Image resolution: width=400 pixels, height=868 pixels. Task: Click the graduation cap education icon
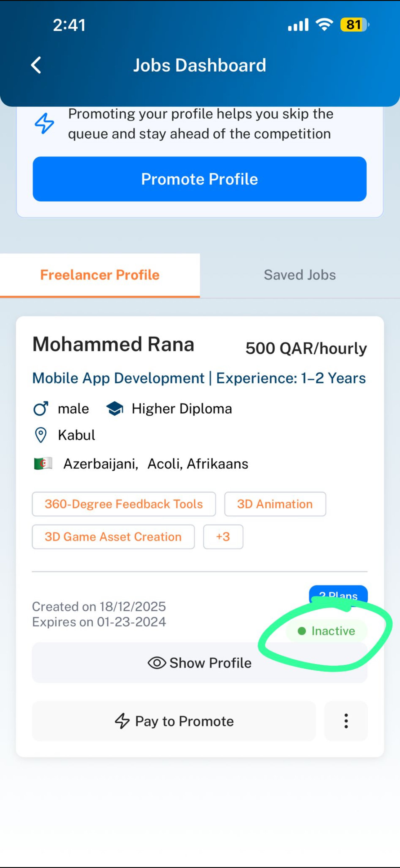pos(114,409)
